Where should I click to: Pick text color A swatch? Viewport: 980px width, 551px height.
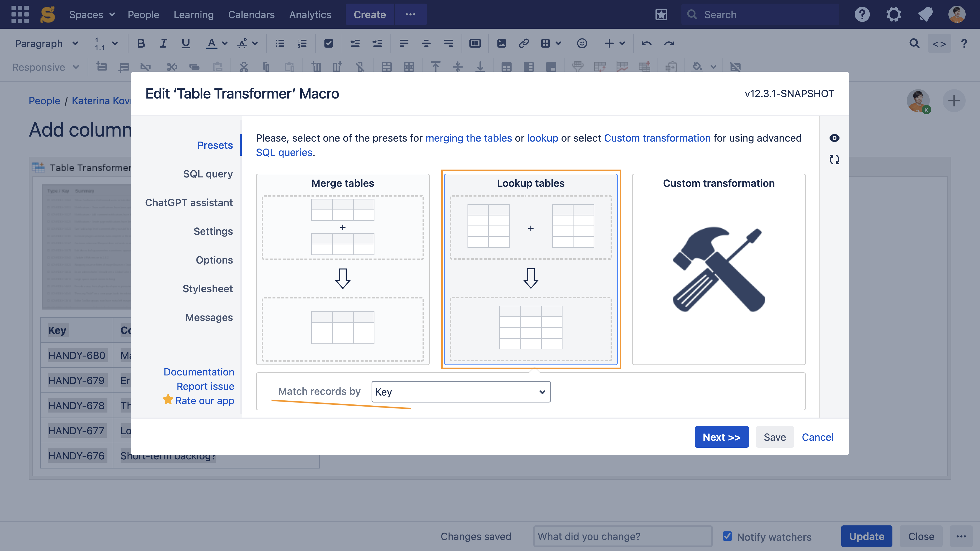[x=212, y=43]
